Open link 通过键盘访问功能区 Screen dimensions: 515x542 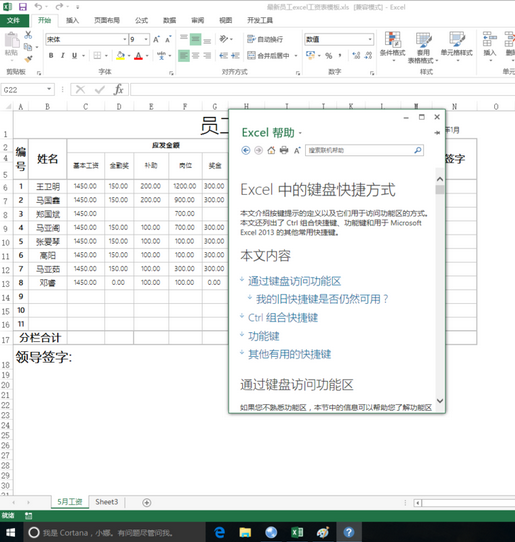pyautogui.click(x=294, y=281)
